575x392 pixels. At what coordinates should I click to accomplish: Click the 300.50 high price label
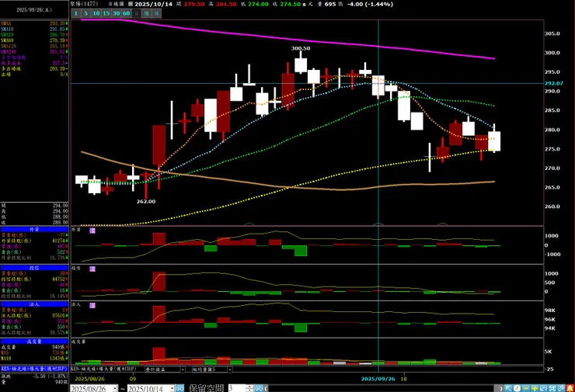click(x=301, y=48)
